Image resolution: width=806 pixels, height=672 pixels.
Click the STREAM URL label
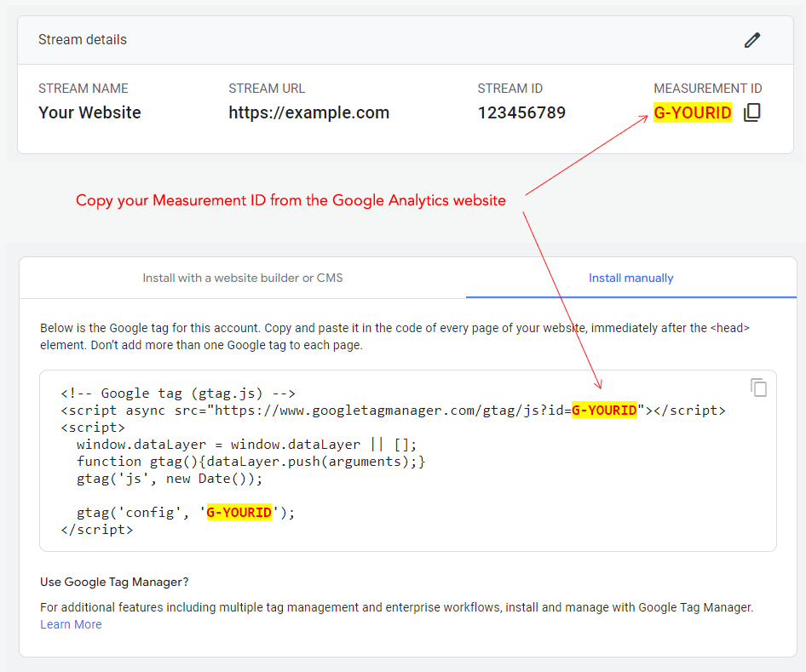click(x=267, y=89)
